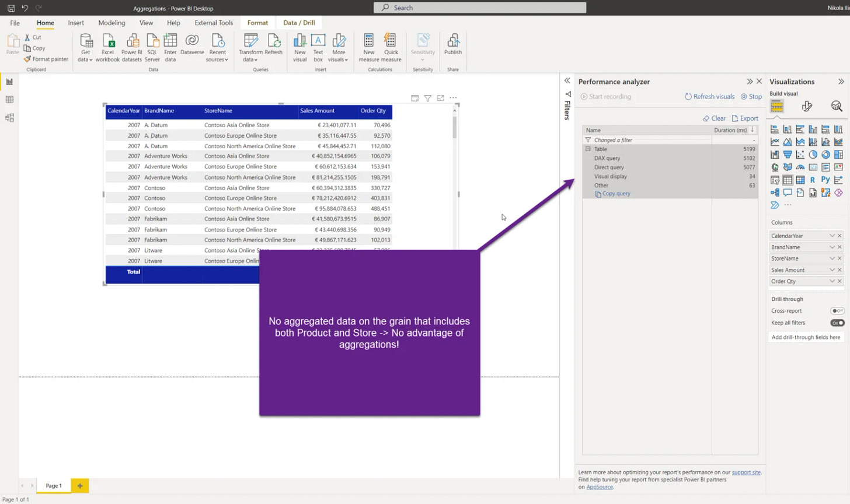Add a new page with plus tab
Viewport: 850px width, 504px height.
click(80, 485)
